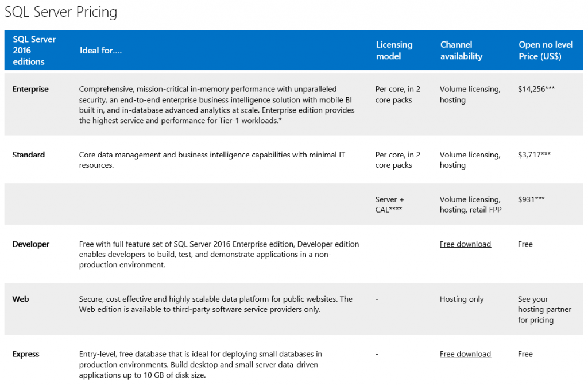Viewport: 588px width, 385px height.
Task: Click the Free download link for Developer edition
Action: click(x=465, y=244)
